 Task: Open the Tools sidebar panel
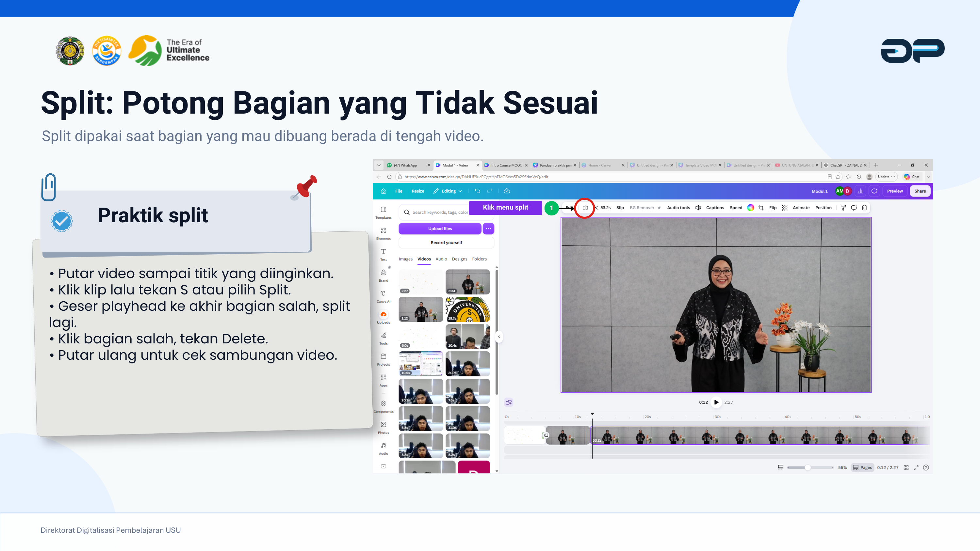coord(384,338)
